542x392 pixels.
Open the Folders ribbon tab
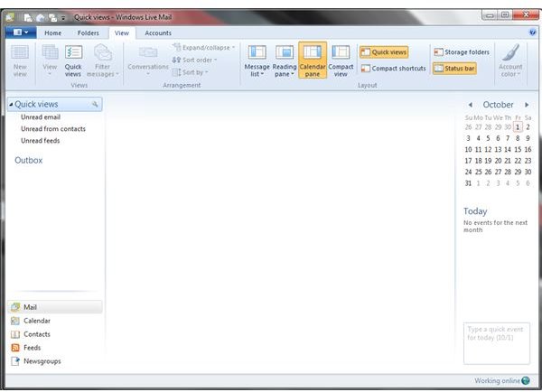[x=89, y=33]
